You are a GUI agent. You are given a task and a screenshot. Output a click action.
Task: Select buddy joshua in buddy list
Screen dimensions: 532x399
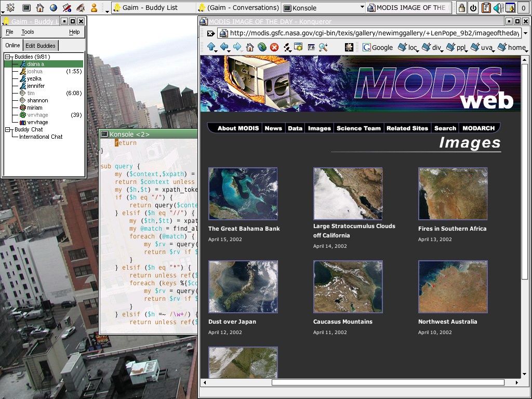coord(44,71)
